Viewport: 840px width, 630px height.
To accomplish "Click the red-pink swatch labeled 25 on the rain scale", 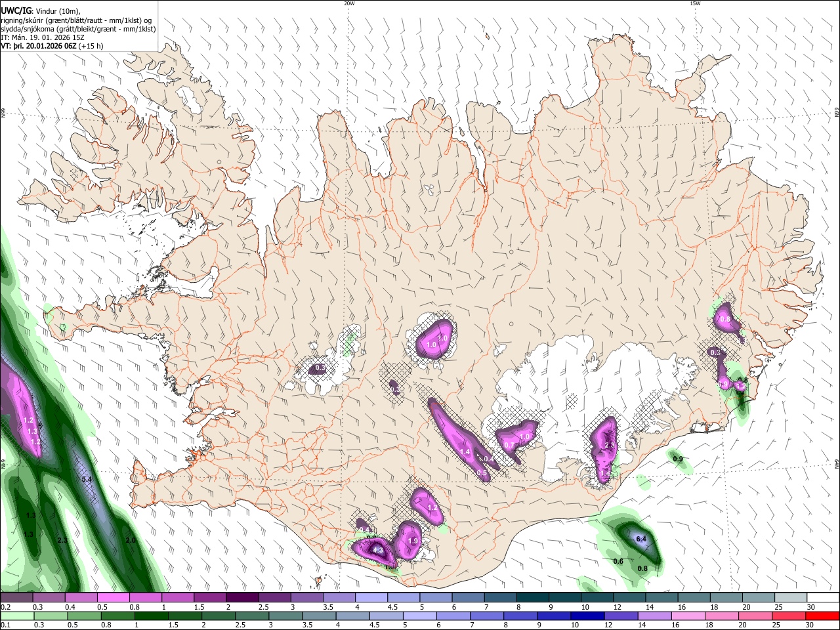I will pos(788,616).
